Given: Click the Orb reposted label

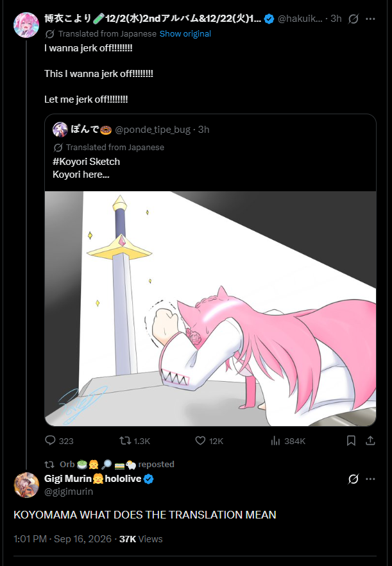Looking at the screenshot, I should [109, 464].
